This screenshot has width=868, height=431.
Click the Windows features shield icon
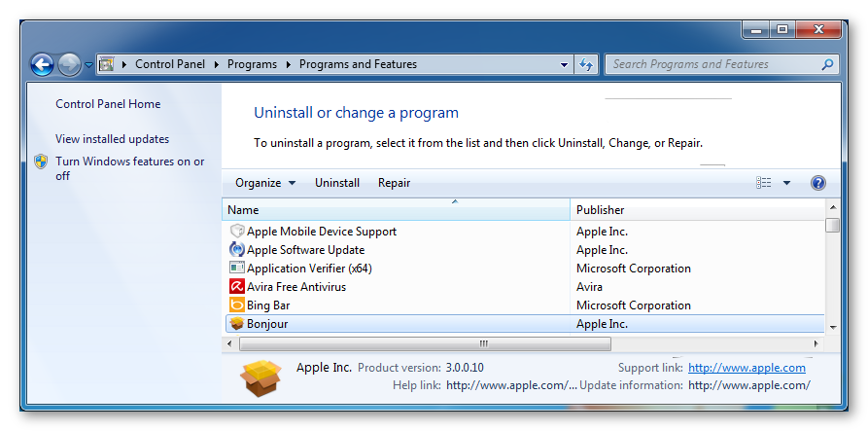pyautogui.click(x=41, y=162)
